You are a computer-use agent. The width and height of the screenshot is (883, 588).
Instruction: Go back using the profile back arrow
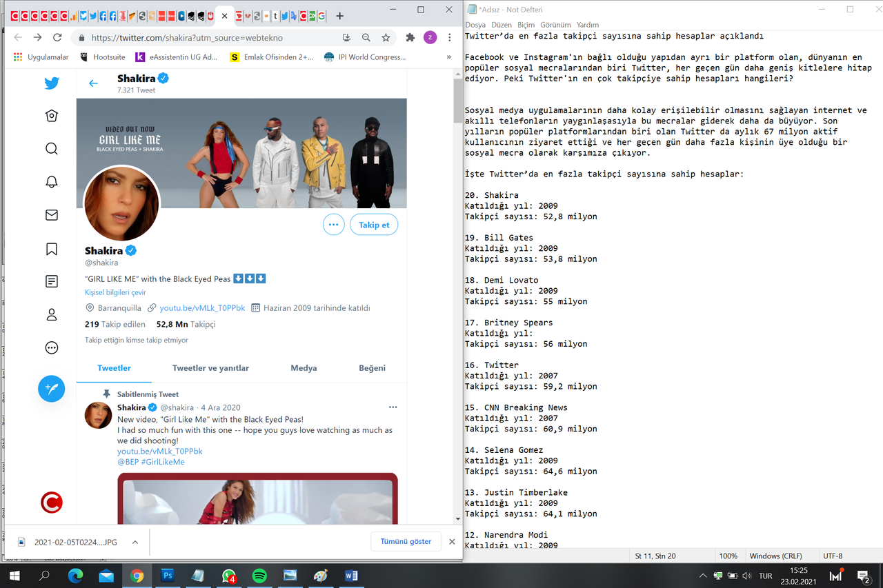(x=93, y=83)
